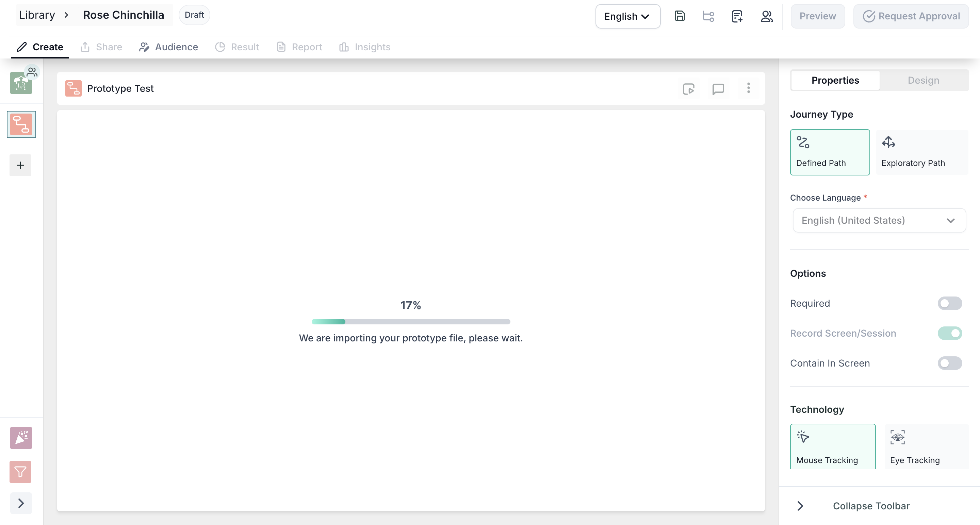Toggle Record Screen/Session switch

click(950, 334)
